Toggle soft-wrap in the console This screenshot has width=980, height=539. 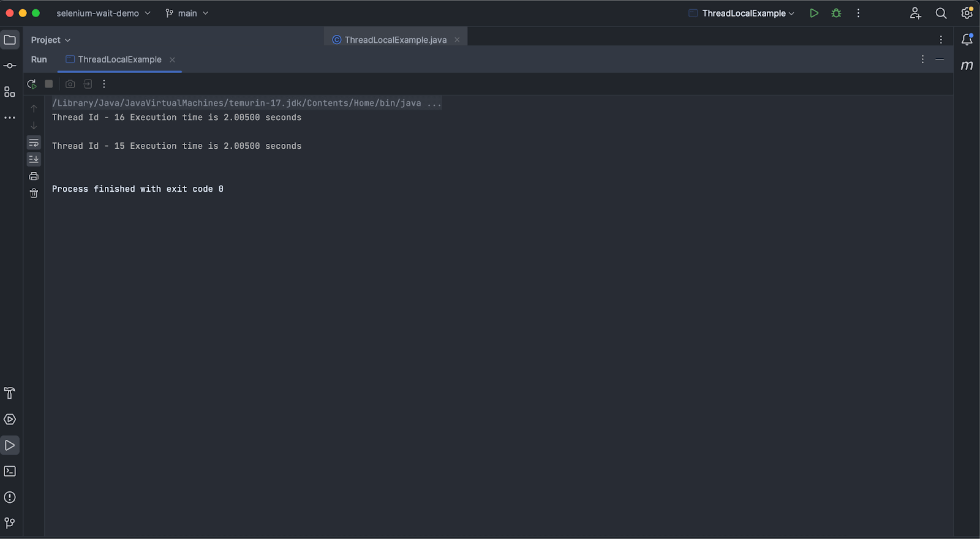click(x=34, y=143)
